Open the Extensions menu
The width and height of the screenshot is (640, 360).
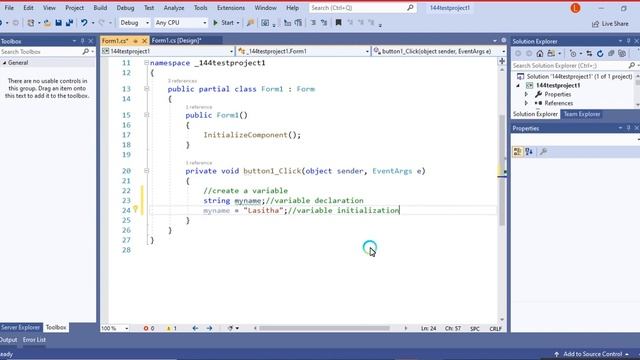tap(231, 8)
